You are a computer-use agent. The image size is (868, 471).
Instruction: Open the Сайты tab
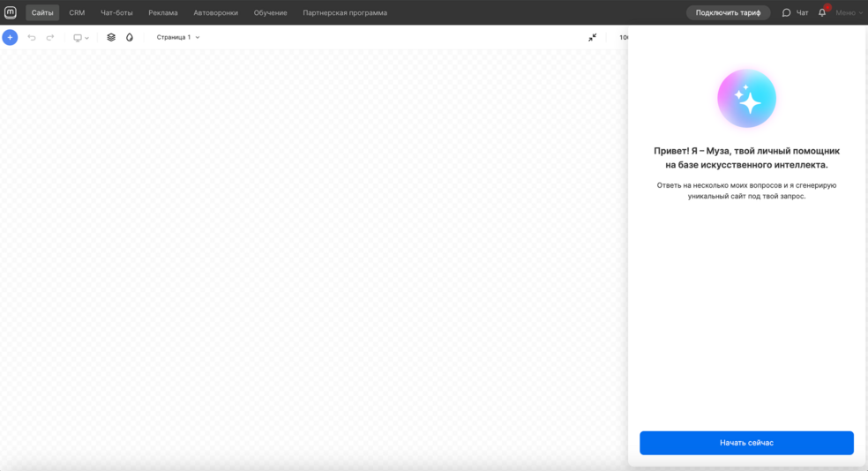pyautogui.click(x=42, y=12)
